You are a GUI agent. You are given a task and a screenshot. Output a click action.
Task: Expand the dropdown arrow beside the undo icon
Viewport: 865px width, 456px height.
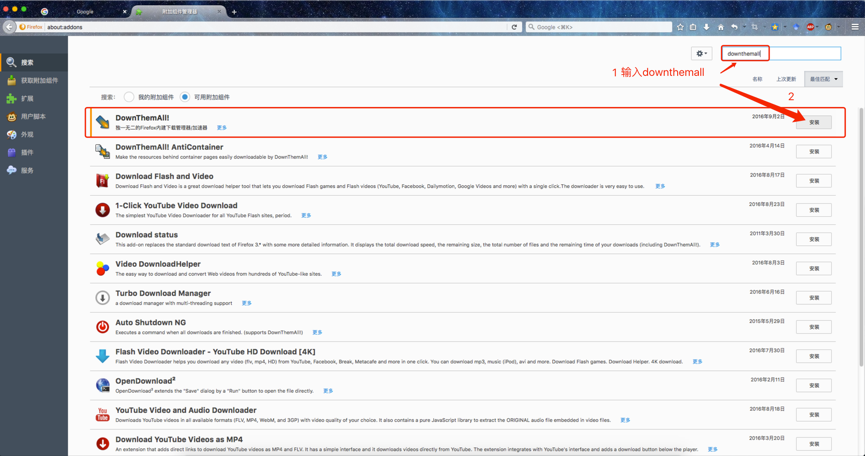[x=744, y=26]
